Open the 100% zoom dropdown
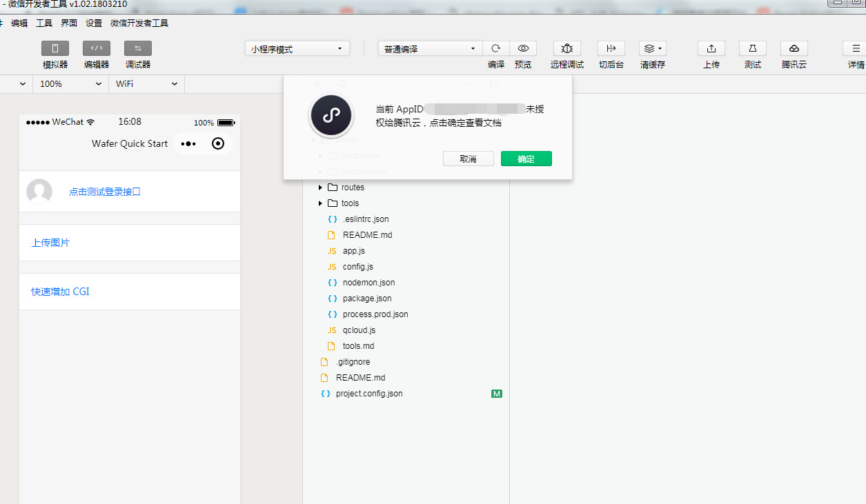This screenshot has width=866, height=504. [x=70, y=83]
